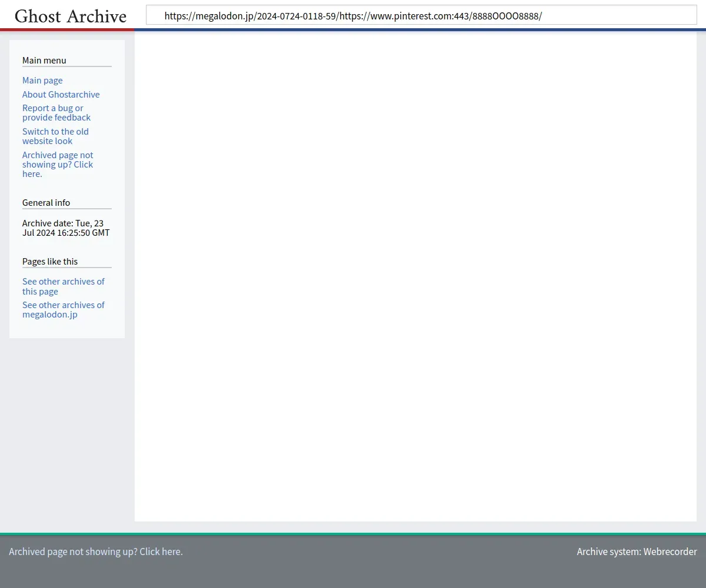This screenshot has width=706, height=588.
Task: Click footer Archived page not showing up link
Action: [x=96, y=552]
